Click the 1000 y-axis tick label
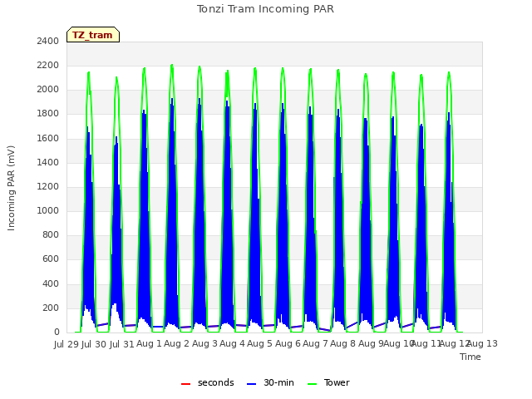The width and height of the screenshot is (532, 399). coord(48,210)
